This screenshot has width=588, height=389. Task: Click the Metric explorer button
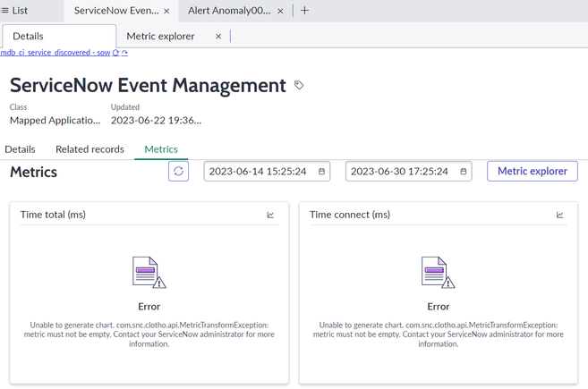coord(533,172)
